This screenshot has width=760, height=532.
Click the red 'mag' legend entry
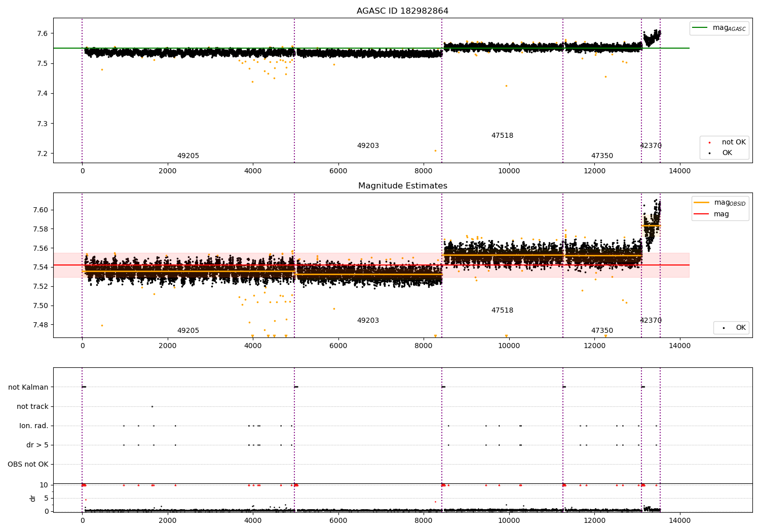click(x=712, y=214)
